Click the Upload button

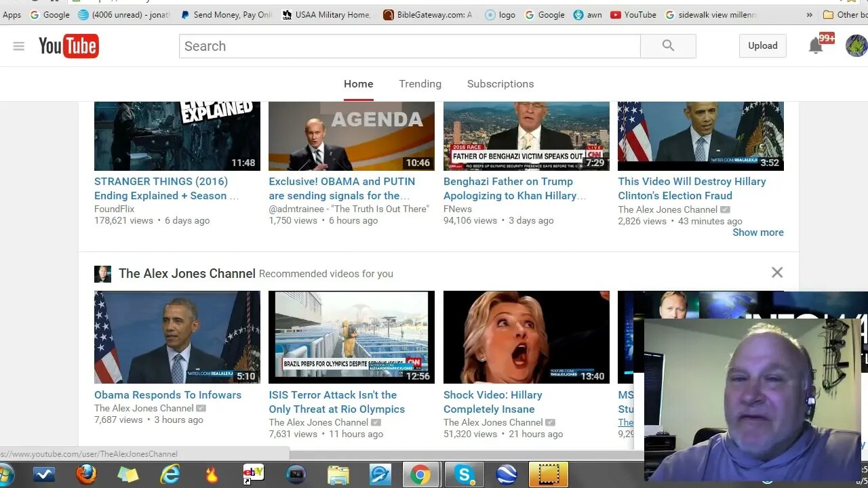[x=763, y=46]
